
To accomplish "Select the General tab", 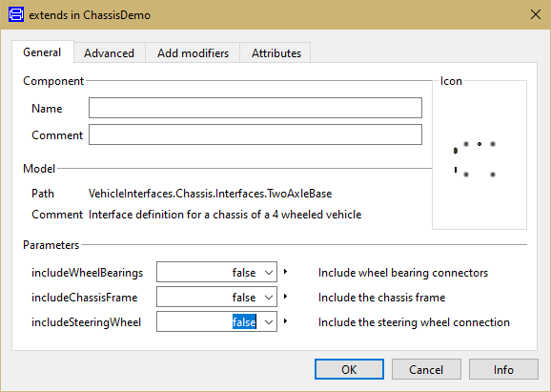I will (42, 52).
